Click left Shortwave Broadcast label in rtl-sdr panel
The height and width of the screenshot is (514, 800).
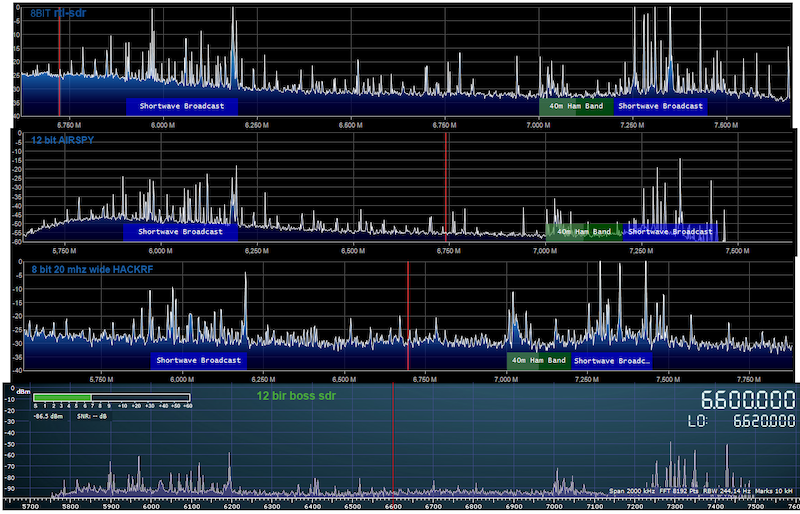[x=181, y=105]
